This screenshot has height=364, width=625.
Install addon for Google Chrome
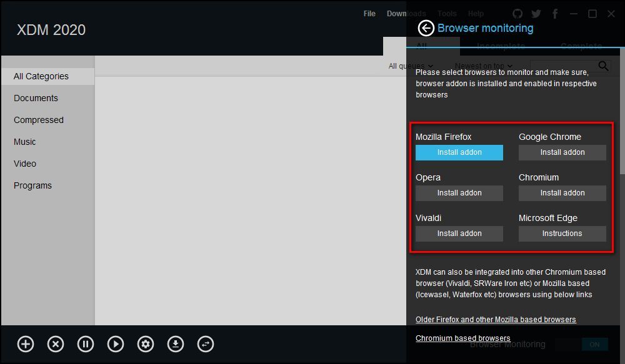click(562, 152)
